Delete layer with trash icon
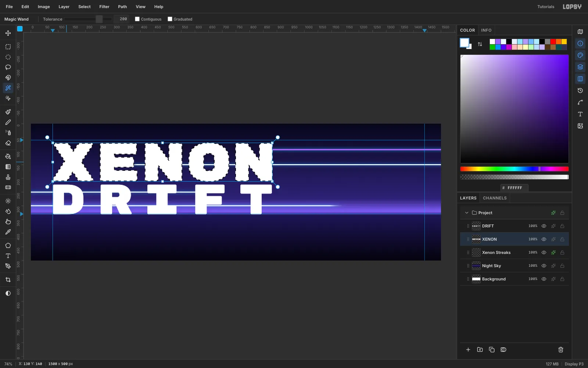 tap(561, 350)
